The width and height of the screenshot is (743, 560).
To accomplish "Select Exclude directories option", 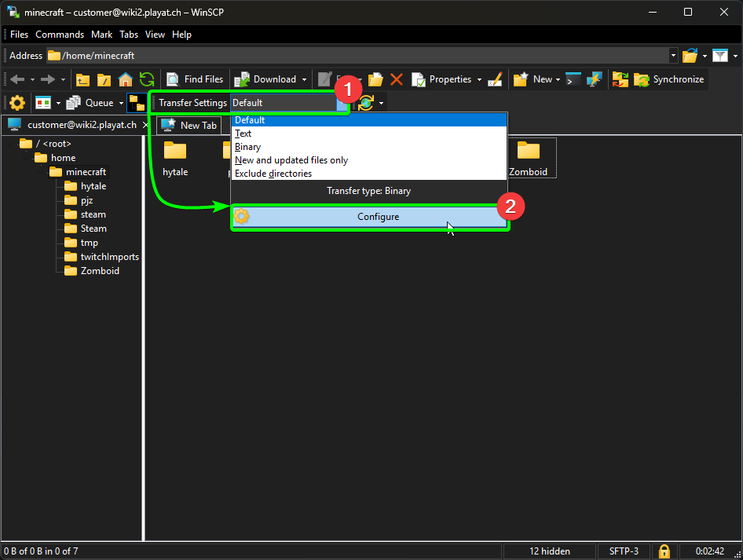I will coord(273,173).
